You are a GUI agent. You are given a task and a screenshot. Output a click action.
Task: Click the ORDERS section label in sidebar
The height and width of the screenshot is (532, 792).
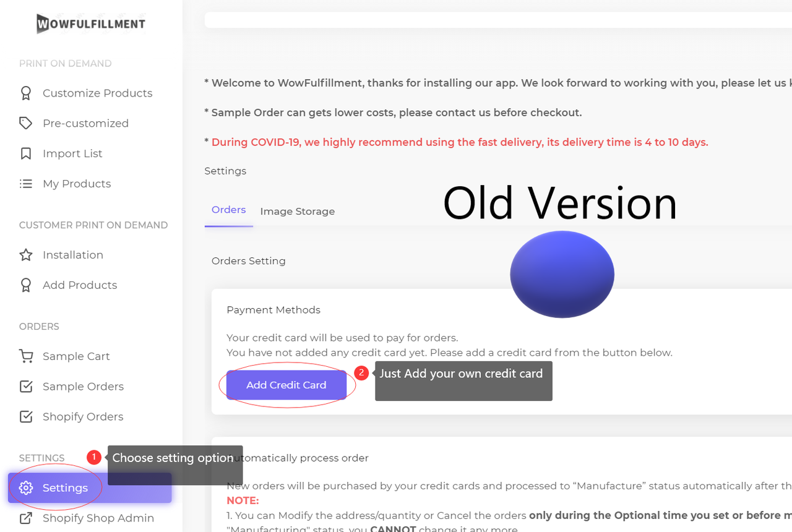tap(39, 327)
